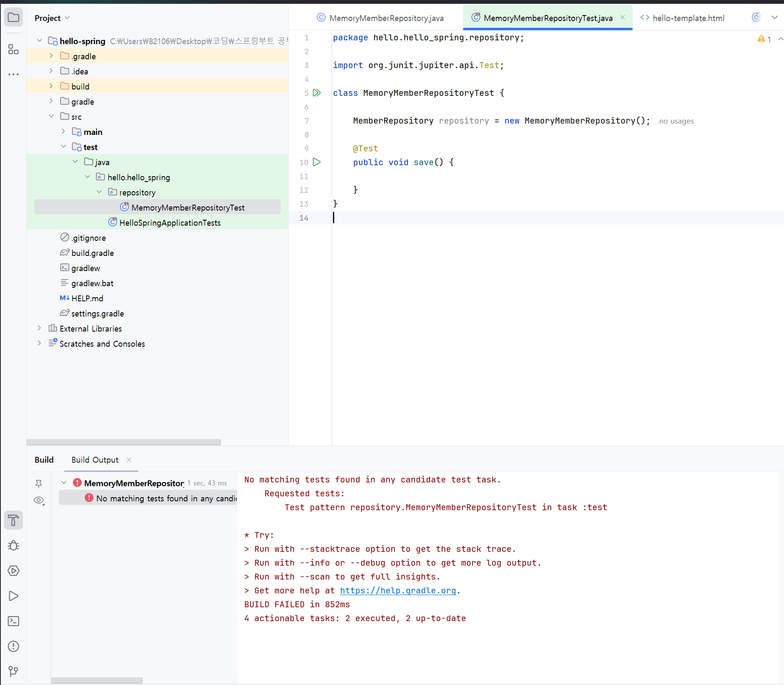Open https://help.gradle.org link
The width and height of the screenshot is (784, 685).
point(398,590)
